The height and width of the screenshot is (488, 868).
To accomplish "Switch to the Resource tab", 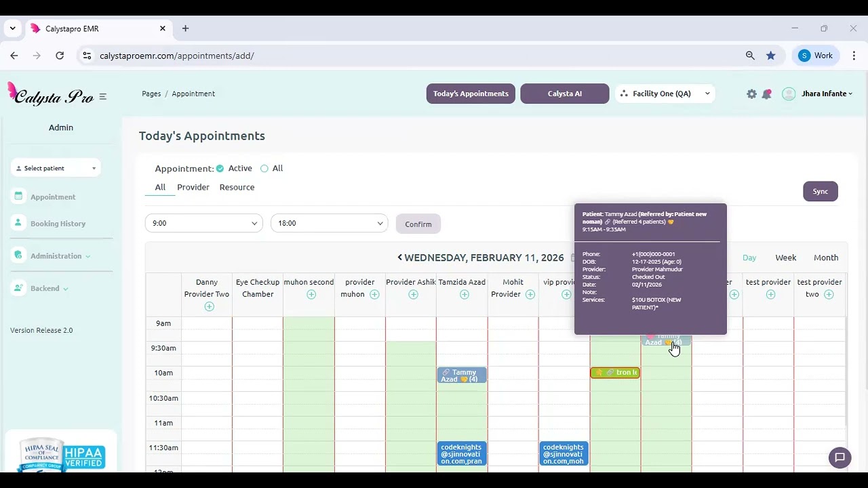I will (237, 187).
